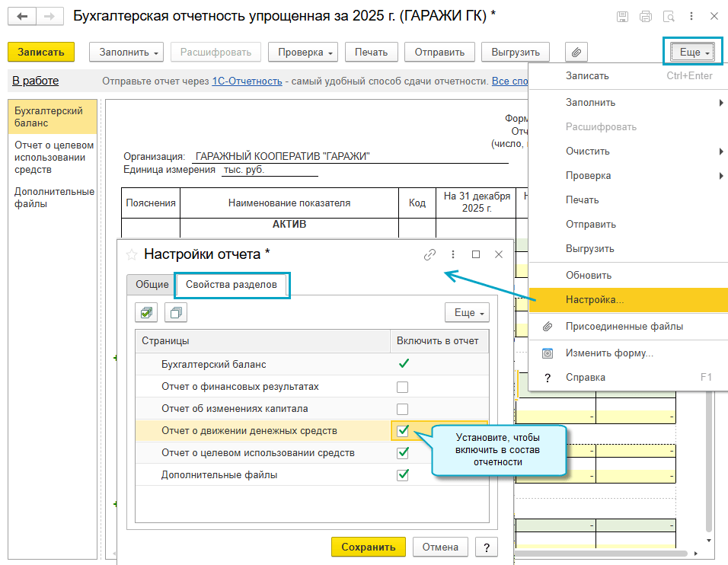Click scroll-down arrow of report scrollbar
Viewport: 728px width, 565px height.
point(709,541)
